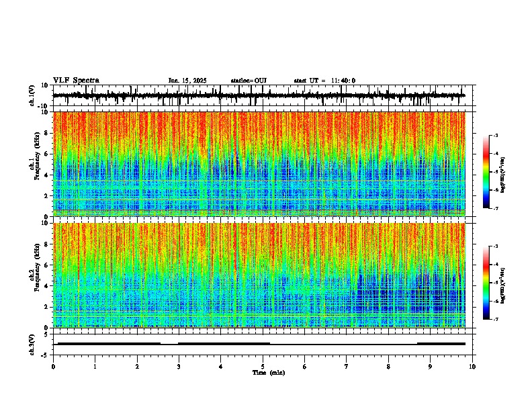Click time axis tick label "0"
The image size is (532, 411).
click(53, 367)
